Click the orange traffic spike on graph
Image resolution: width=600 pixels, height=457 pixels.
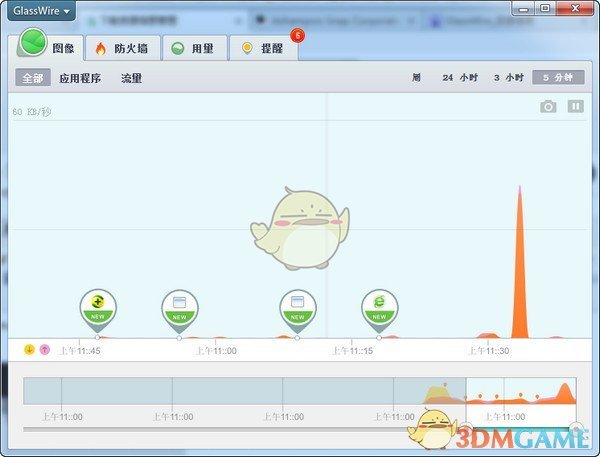pyautogui.click(x=519, y=270)
